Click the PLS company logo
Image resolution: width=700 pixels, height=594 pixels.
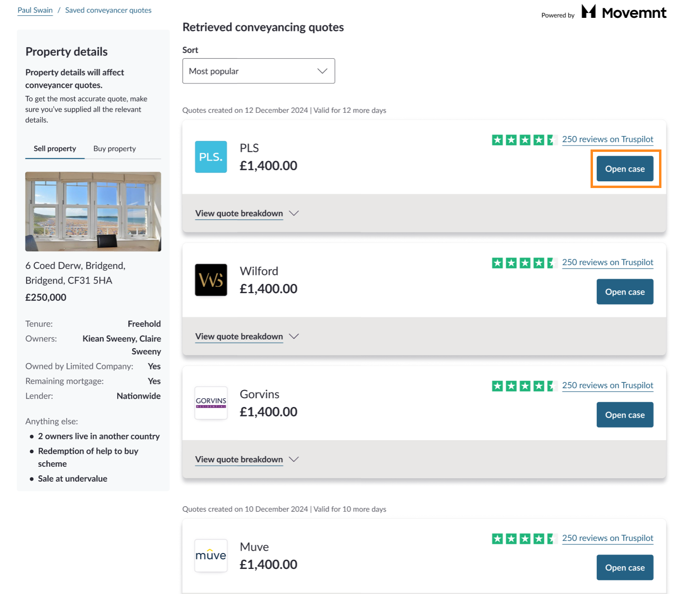[x=211, y=157]
